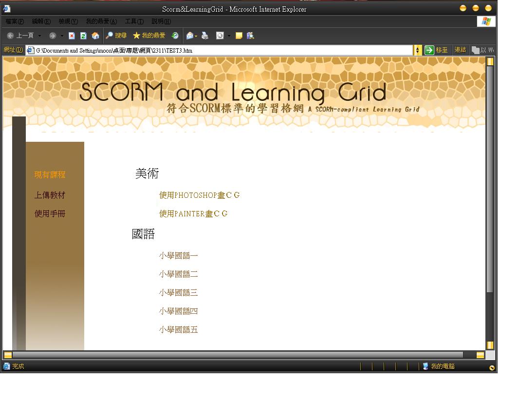Select 上傳教材 in the sidebar

(x=50, y=195)
